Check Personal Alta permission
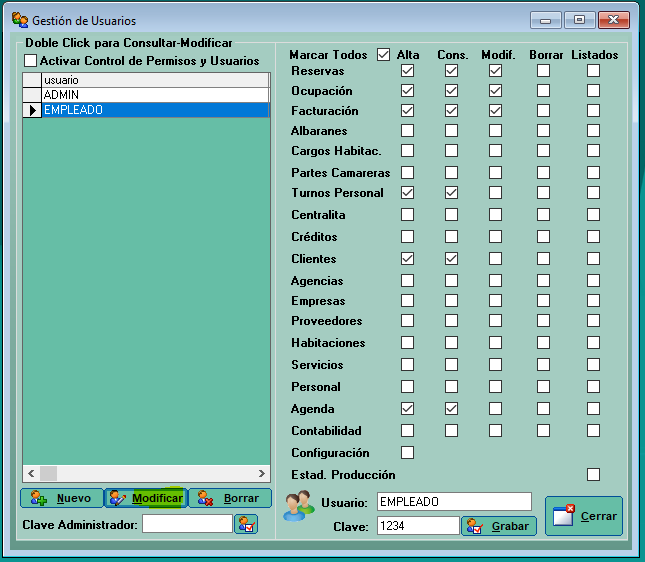 point(407,386)
